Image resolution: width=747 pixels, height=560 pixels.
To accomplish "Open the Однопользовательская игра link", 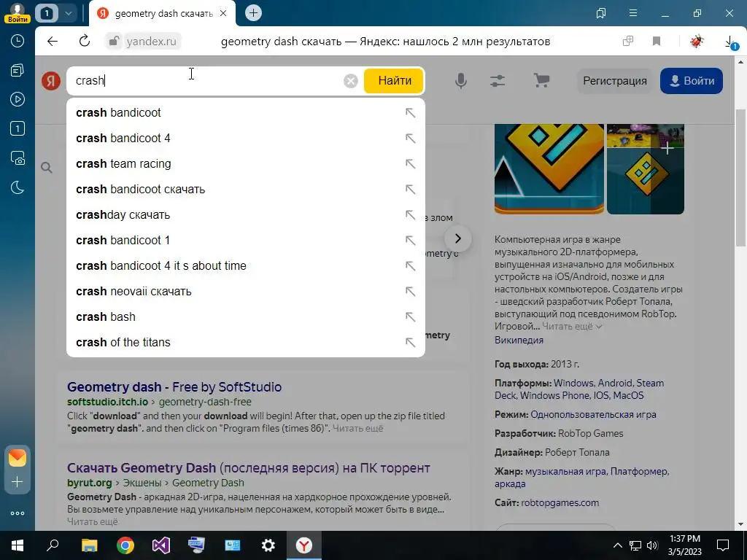I will 593,414.
